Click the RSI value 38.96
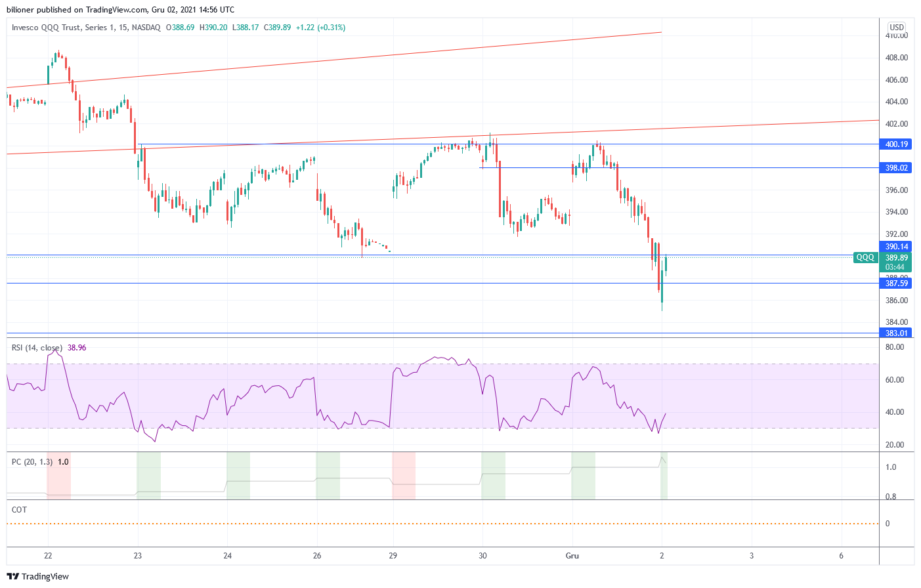The image size is (921, 588). point(77,348)
